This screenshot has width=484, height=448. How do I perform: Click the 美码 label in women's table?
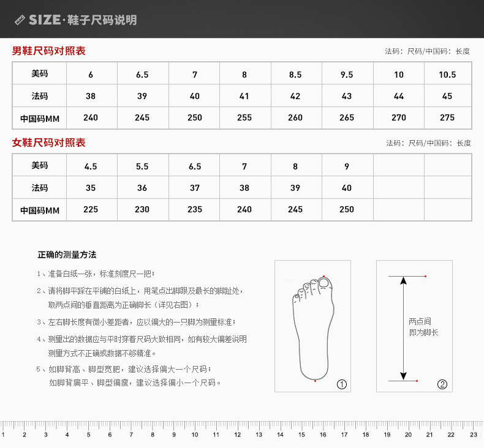click(39, 165)
